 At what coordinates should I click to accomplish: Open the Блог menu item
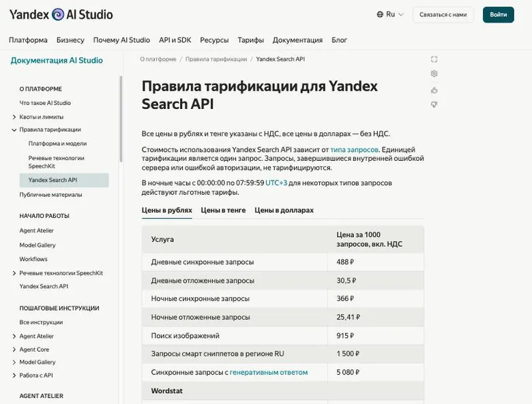point(339,40)
